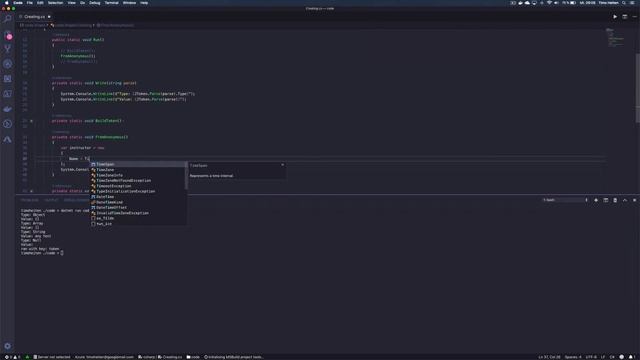Open the editor More Actions menu

[634, 17]
